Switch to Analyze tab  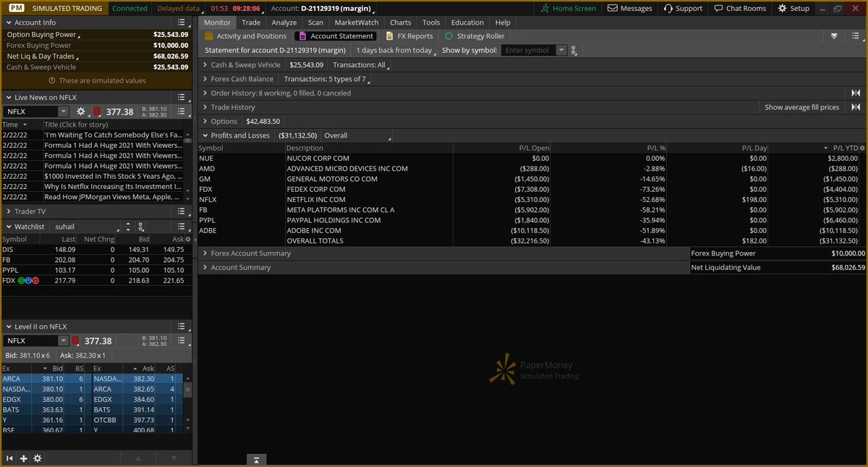(x=284, y=22)
